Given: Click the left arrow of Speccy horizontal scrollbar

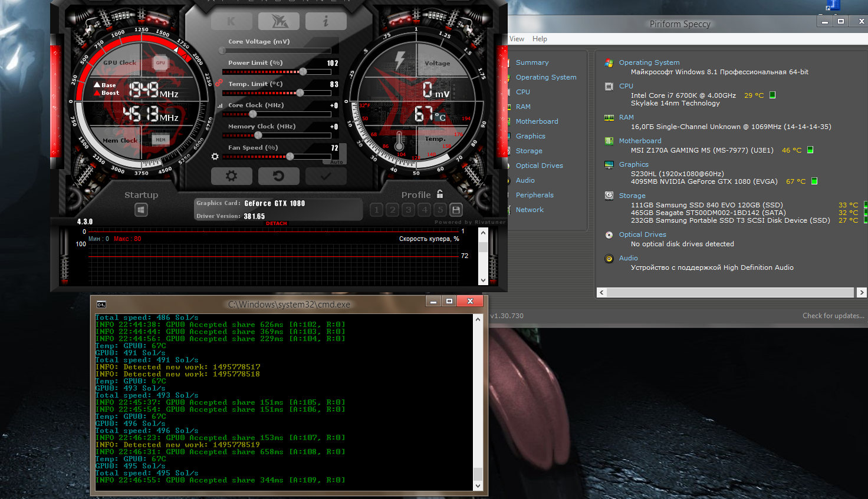Looking at the screenshot, I should (601, 292).
